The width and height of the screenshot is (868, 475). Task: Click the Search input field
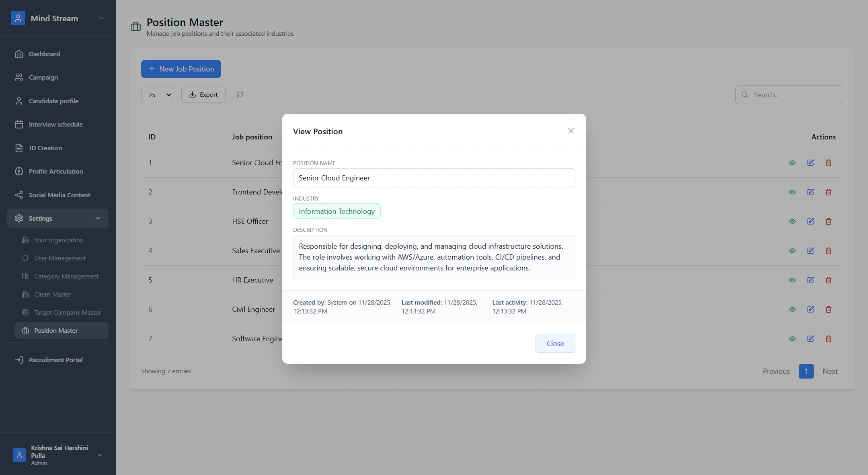[x=794, y=95]
